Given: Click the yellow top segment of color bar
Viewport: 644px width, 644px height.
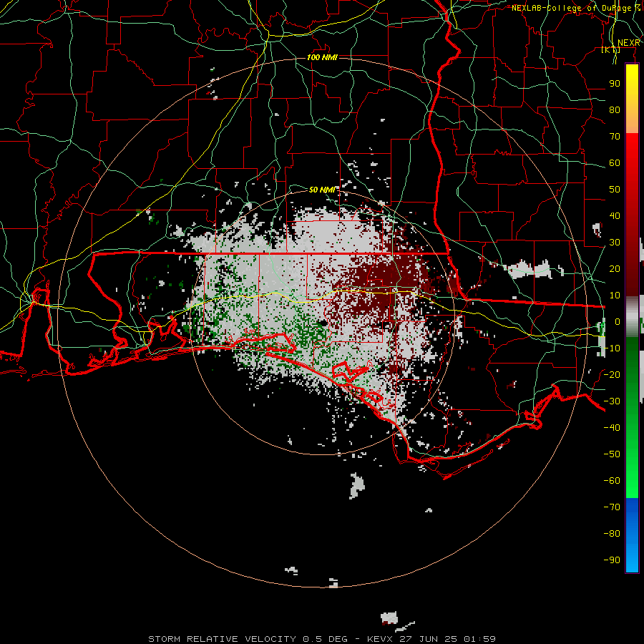Looking at the screenshot, I should 632,99.
